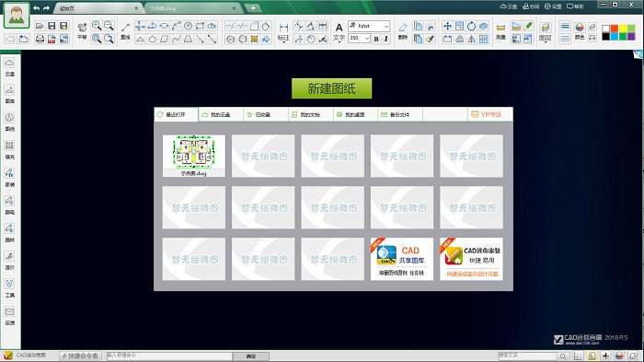Image resolution: width=644 pixels, height=362 pixels.
Task: Toggle italic I text formatting
Action: (385, 39)
